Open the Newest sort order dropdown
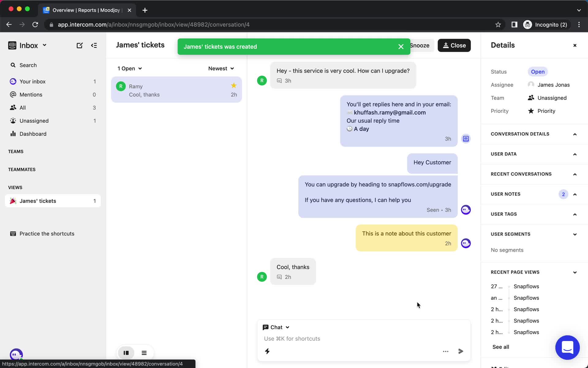This screenshot has height=368, width=588. [221, 68]
